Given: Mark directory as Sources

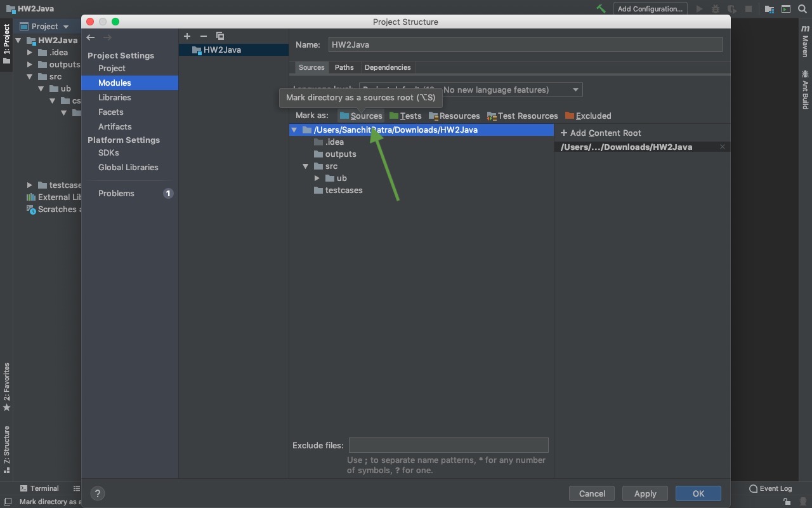Looking at the screenshot, I should pos(361,116).
